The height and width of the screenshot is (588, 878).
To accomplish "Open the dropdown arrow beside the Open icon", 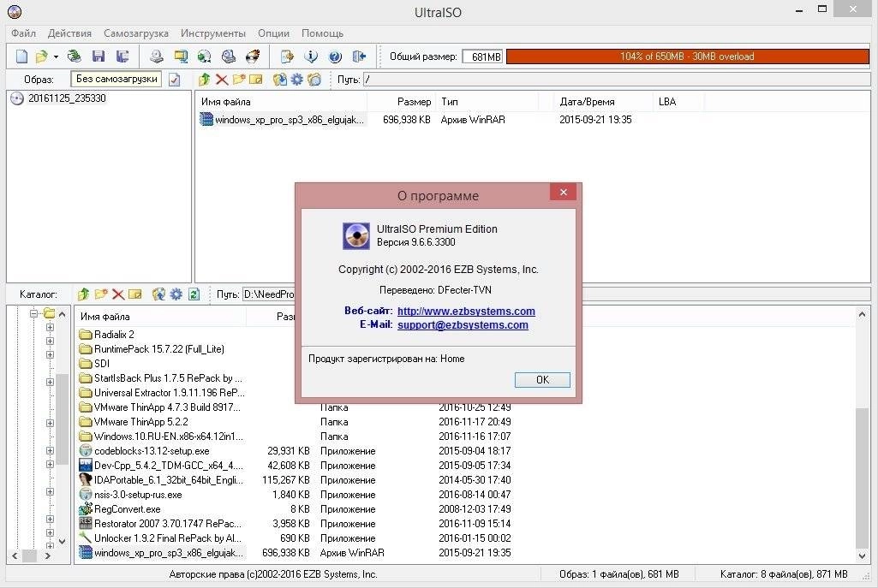I will point(56,57).
